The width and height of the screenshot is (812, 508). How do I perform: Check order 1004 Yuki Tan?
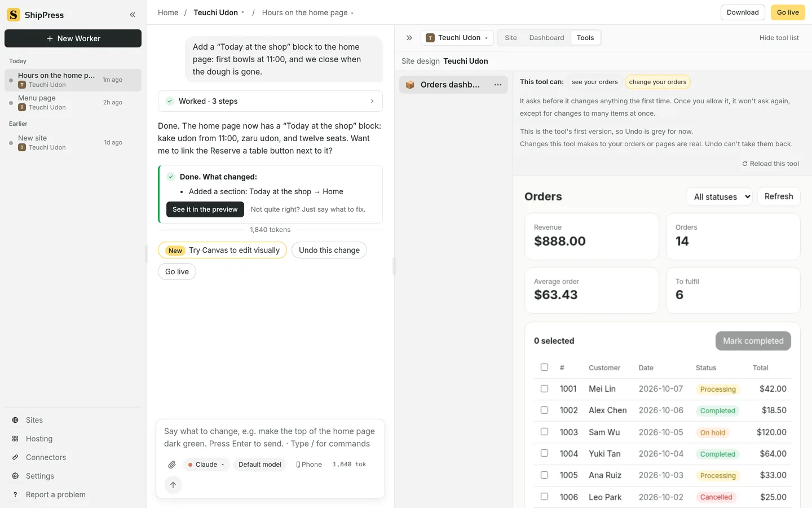(544, 453)
